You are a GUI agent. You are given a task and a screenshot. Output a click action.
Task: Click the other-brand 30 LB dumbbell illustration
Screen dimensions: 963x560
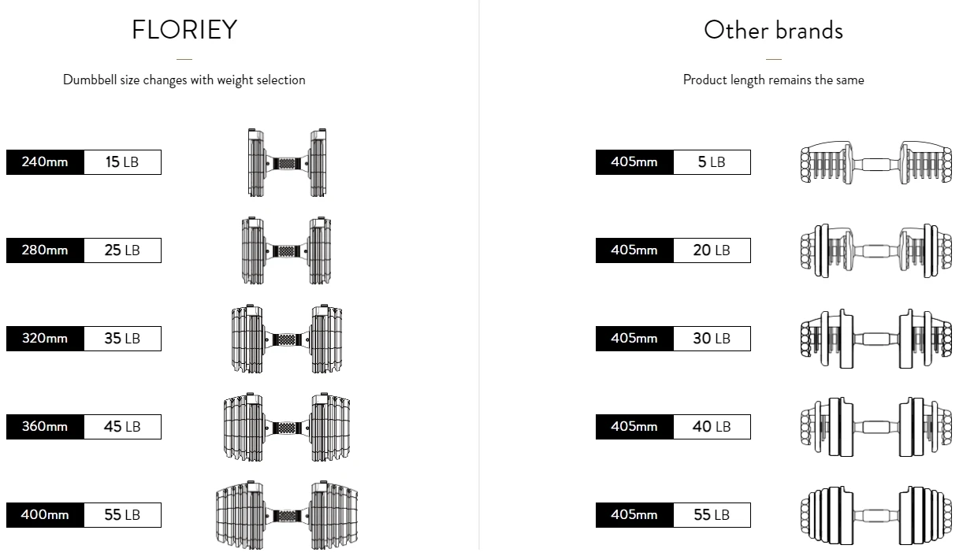pyautogui.click(x=876, y=339)
